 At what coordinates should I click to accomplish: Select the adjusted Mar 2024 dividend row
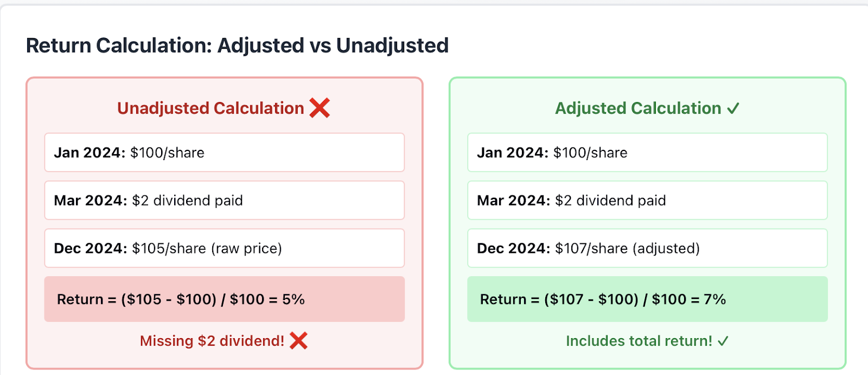coord(648,200)
